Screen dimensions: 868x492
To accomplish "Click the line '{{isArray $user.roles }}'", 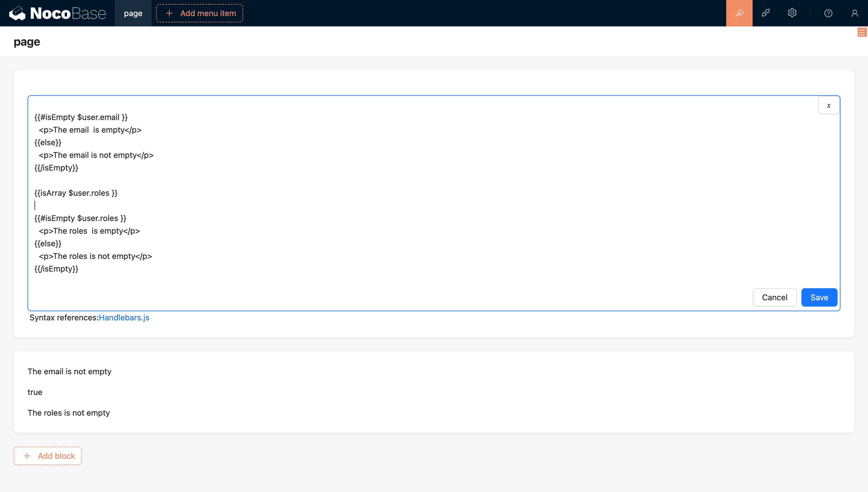I will (76, 193).
